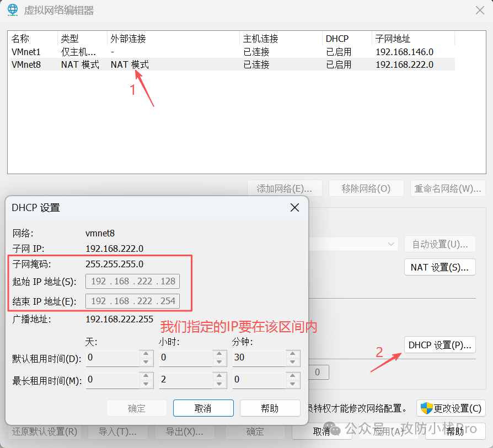Click 取消 in the DHCP 设置 dialog
The image size is (493, 448).
[x=203, y=408]
